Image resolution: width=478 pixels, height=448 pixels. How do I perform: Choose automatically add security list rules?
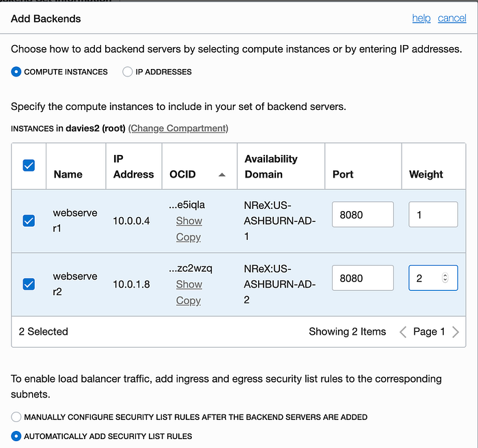(x=16, y=436)
